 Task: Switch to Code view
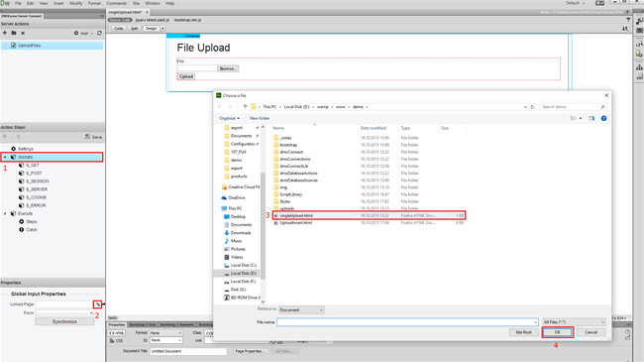click(x=118, y=29)
